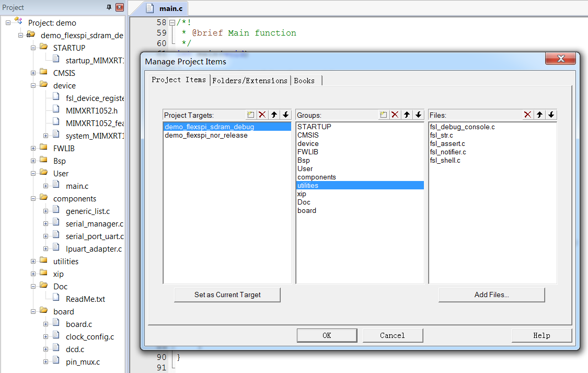Switch to Project Items tab
Viewport: 588px width, 373px height.
(179, 80)
